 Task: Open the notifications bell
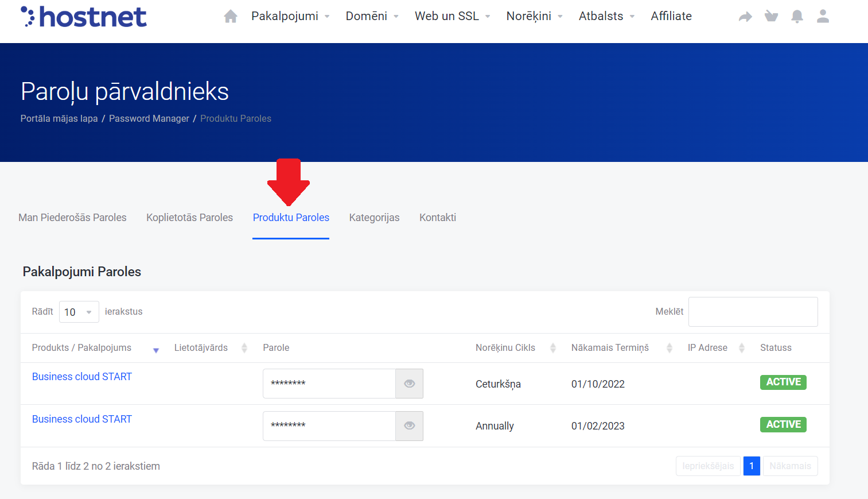[797, 17]
